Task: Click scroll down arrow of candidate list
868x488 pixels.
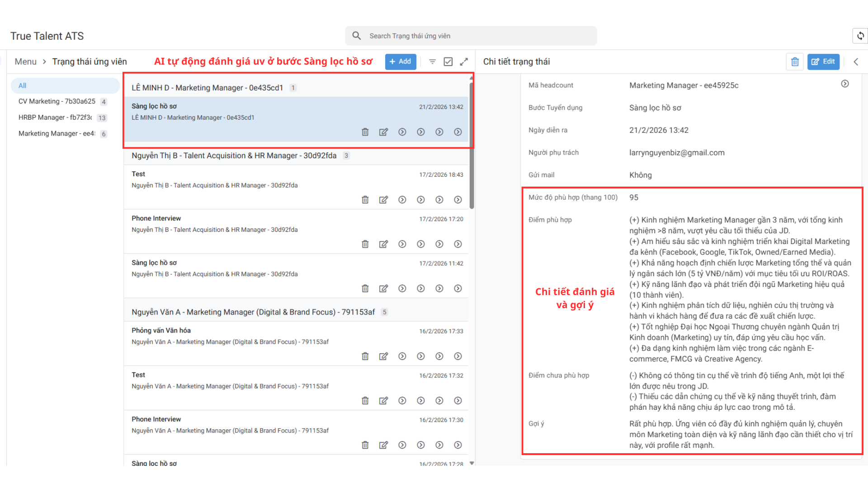Action: pos(472,463)
